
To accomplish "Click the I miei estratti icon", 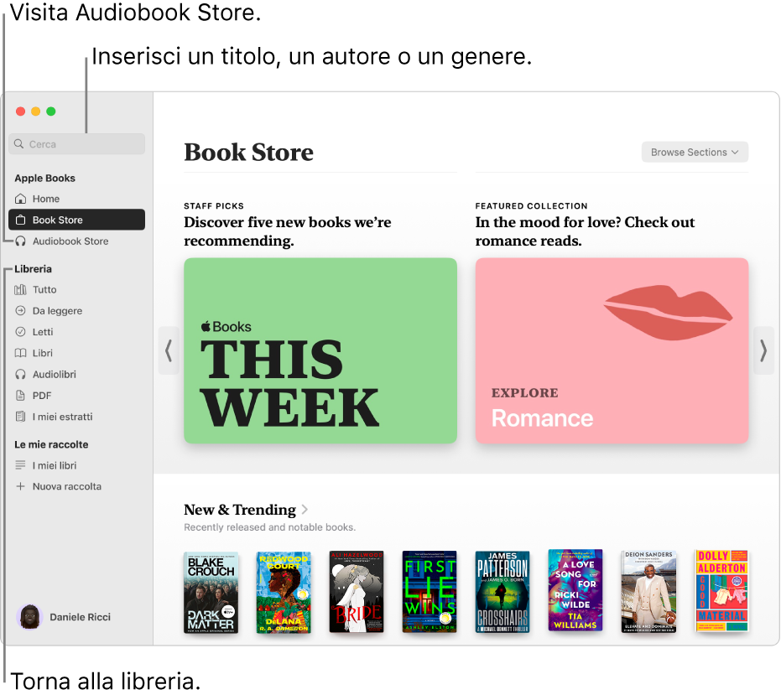I will (x=21, y=417).
